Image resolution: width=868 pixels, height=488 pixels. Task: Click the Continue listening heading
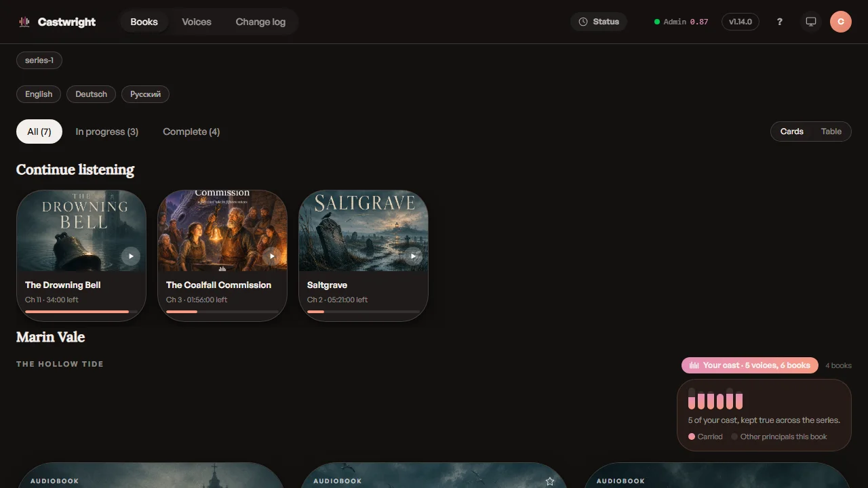click(x=75, y=169)
